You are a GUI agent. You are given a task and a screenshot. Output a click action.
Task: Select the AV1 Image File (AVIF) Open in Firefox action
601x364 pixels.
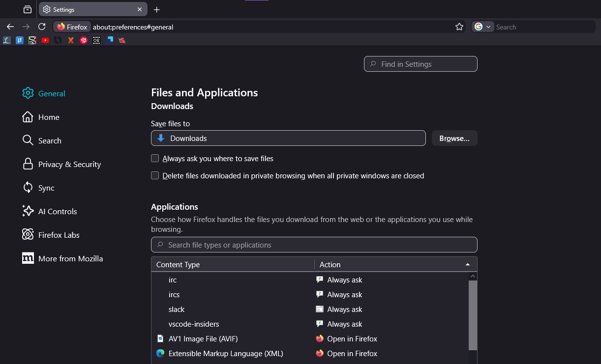352,339
